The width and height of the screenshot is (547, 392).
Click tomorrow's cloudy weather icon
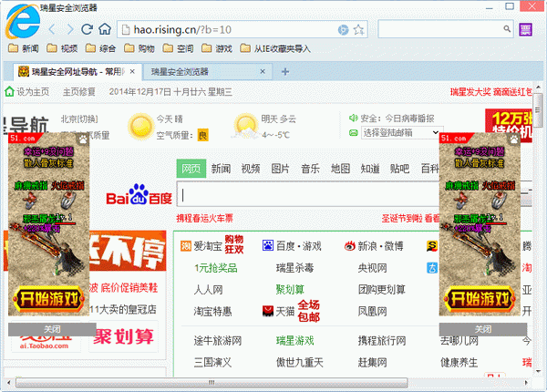245,126
